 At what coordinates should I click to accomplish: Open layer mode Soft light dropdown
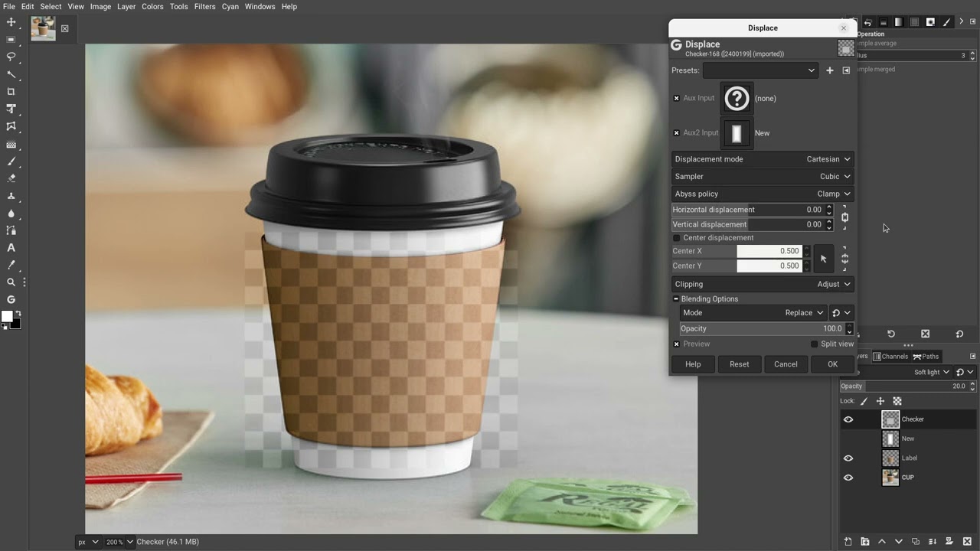[x=933, y=373]
